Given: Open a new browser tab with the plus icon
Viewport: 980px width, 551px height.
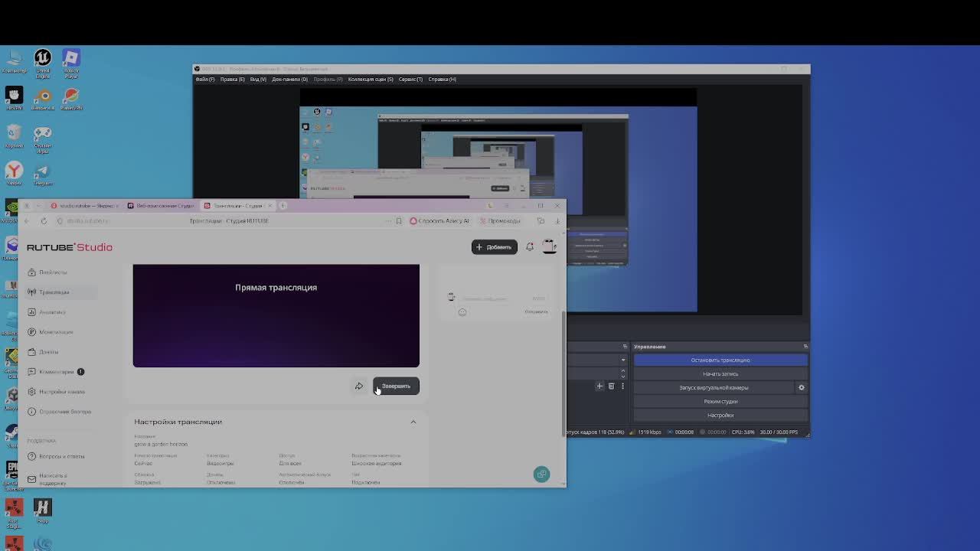Looking at the screenshot, I should (x=283, y=205).
